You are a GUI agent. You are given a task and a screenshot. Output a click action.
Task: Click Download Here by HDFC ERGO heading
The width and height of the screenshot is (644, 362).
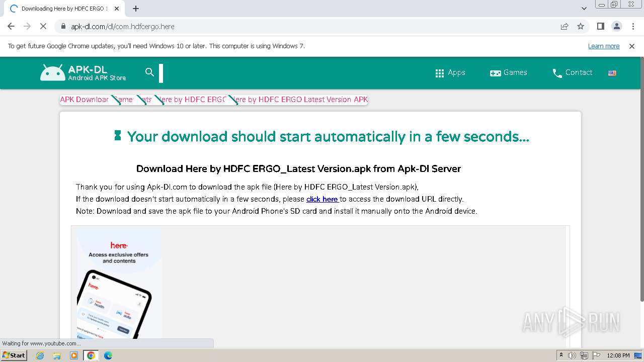[x=298, y=169]
